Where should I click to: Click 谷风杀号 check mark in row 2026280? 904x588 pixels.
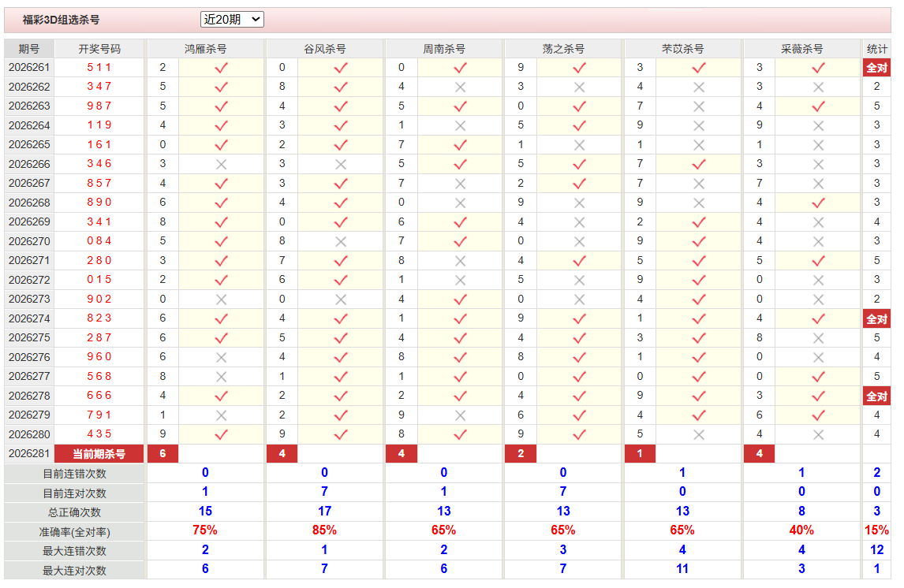click(341, 435)
